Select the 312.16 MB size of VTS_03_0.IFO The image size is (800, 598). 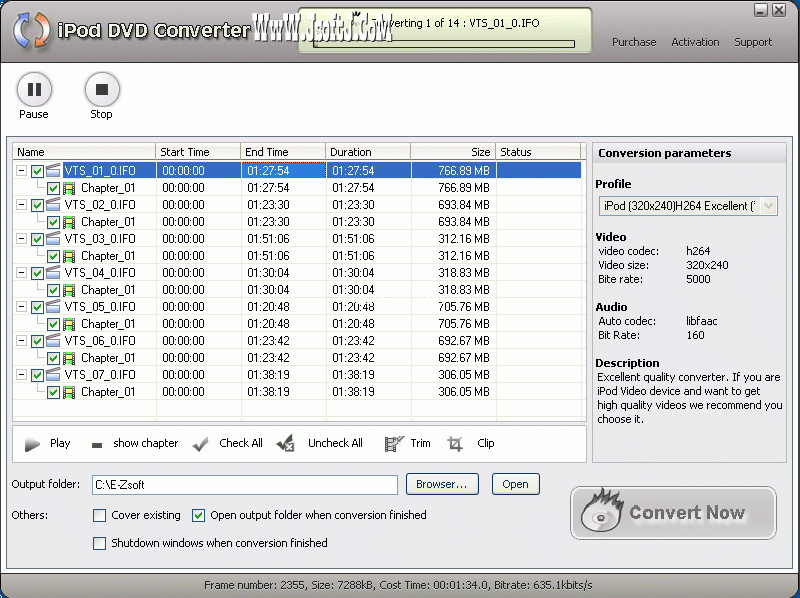click(x=464, y=239)
